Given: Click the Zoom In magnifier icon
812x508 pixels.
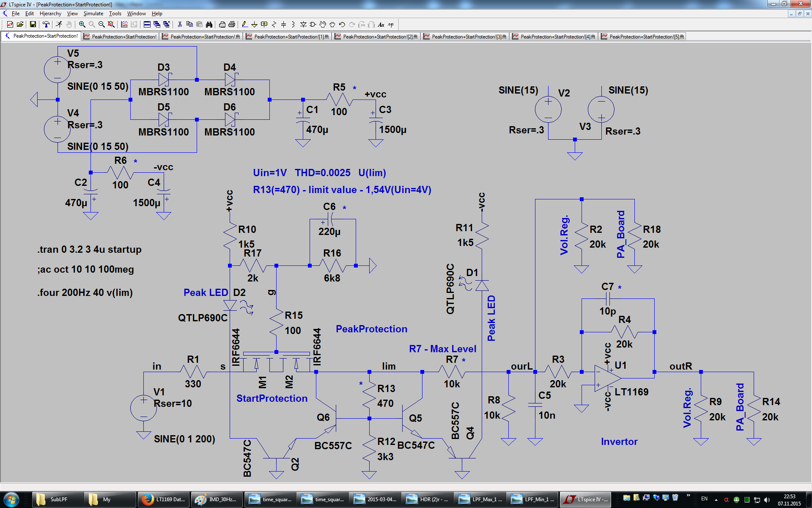Looking at the screenshot, I should click(x=82, y=25).
